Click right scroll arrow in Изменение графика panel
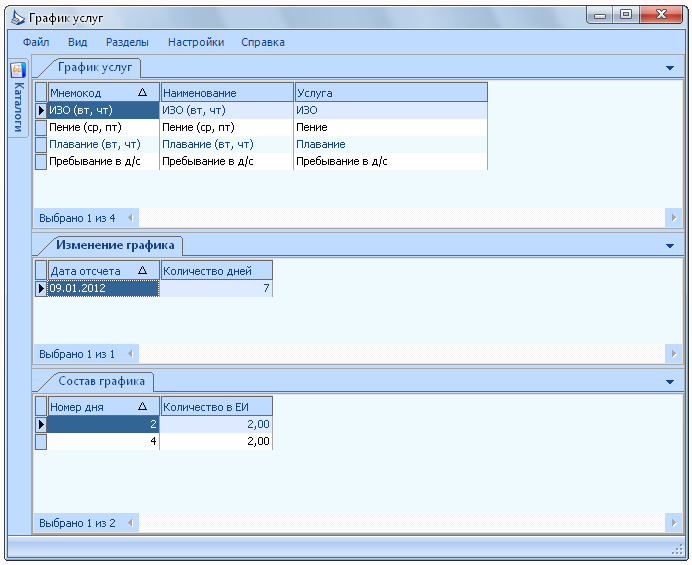This screenshot has height=565, width=692. click(674, 354)
